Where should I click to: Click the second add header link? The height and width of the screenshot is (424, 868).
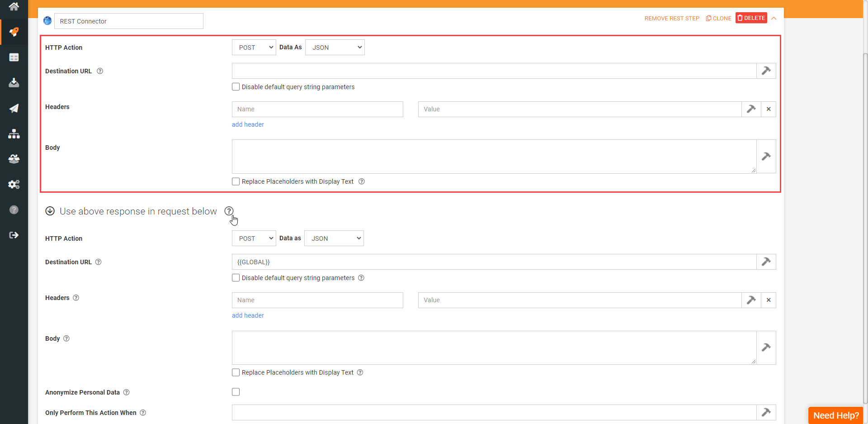coord(248,315)
